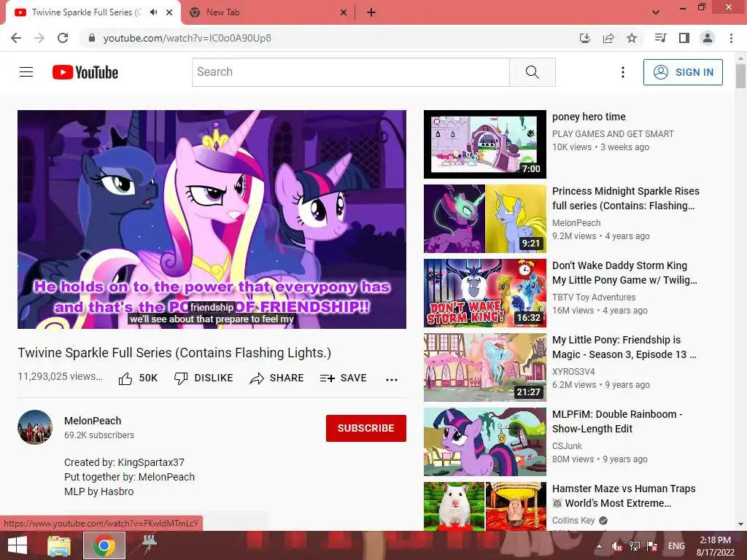The image size is (747, 560).
Task: Select the Twivine Sparkle Full Series tab
Action: point(93,12)
